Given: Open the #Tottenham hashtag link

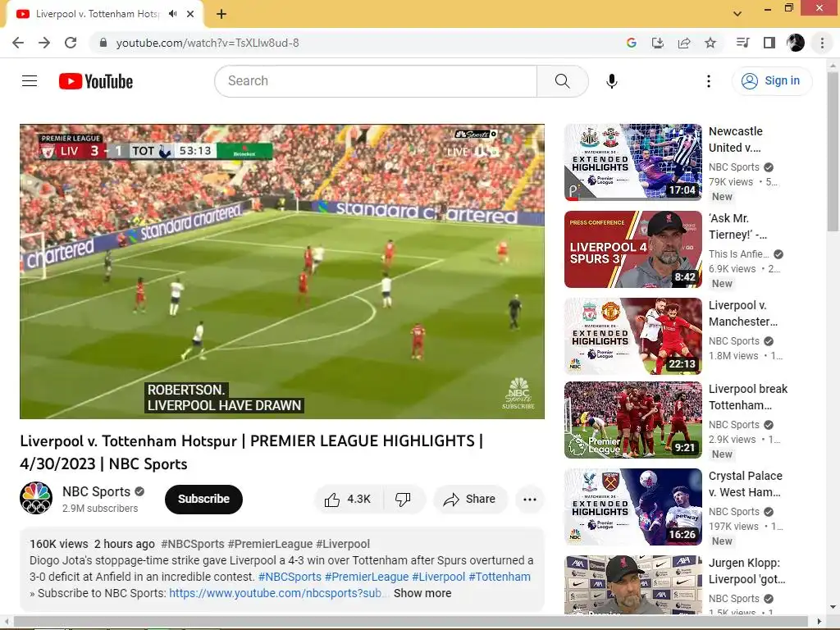Looking at the screenshot, I should coord(500,577).
